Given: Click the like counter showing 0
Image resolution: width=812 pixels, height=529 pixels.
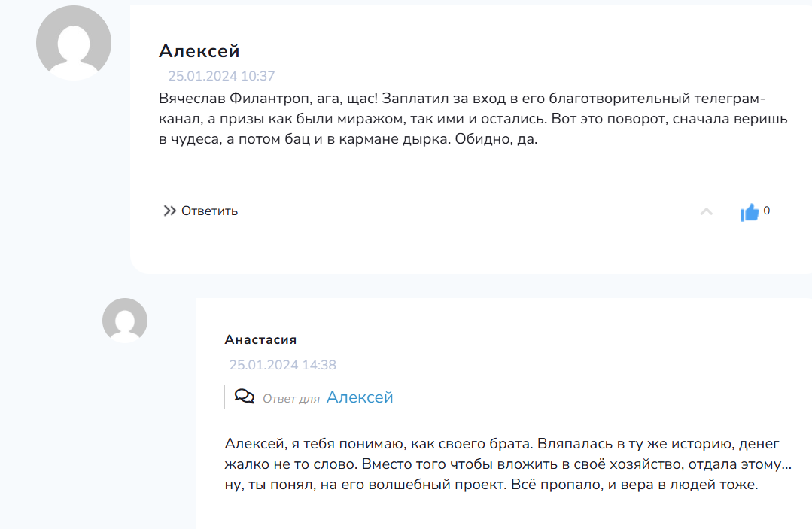Looking at the screenshot, I should point(766,211).
